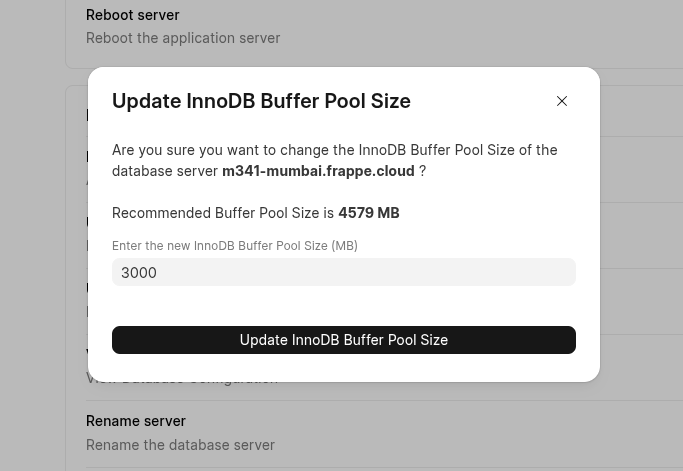Click the dialog title 'Update InnoDB Buffer Pool Size'
Image resolution: width=683 pixels, height=471 pixels.
(261, 101)
